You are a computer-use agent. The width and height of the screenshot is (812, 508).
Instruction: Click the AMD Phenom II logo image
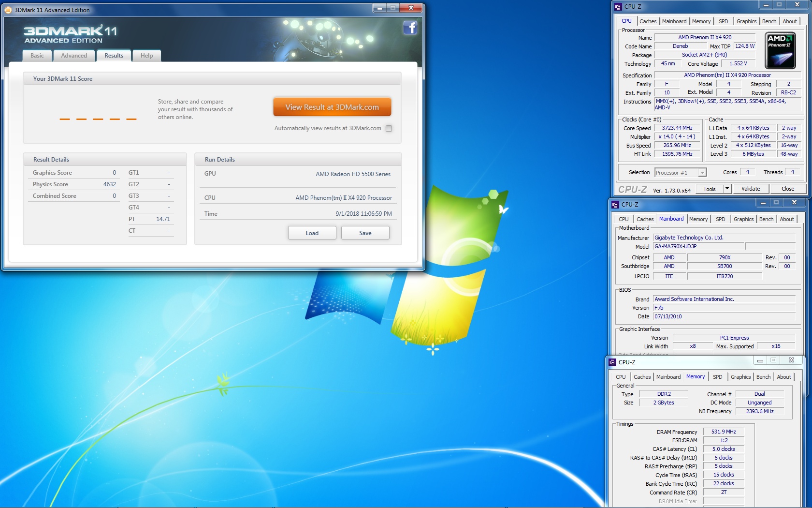click(780, 50)
